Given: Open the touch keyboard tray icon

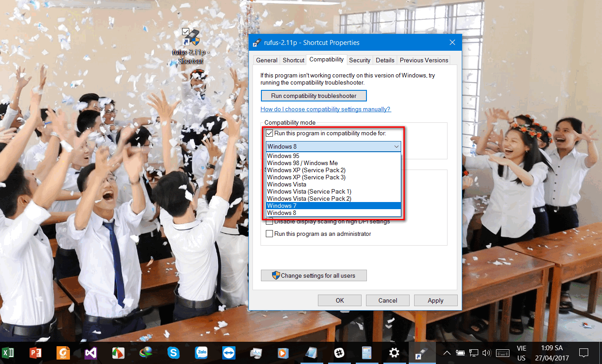Looking at the screenshot, I should coord(502,353).
